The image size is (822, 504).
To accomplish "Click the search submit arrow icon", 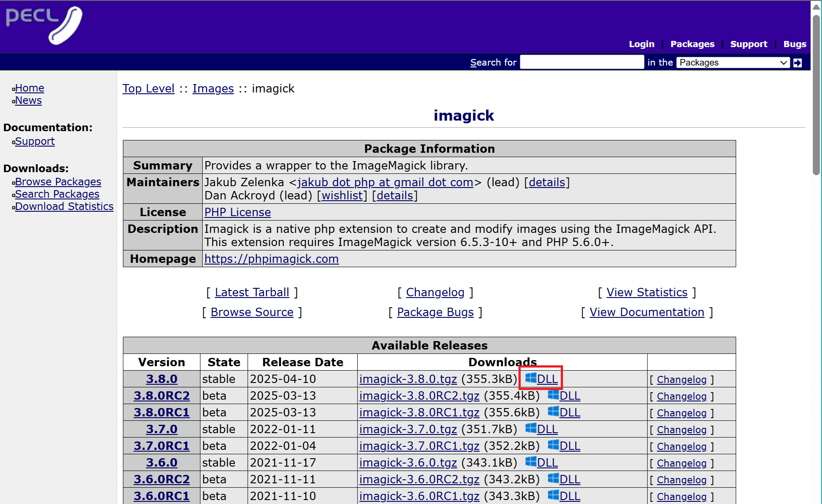I will click(x=797, y=63).
